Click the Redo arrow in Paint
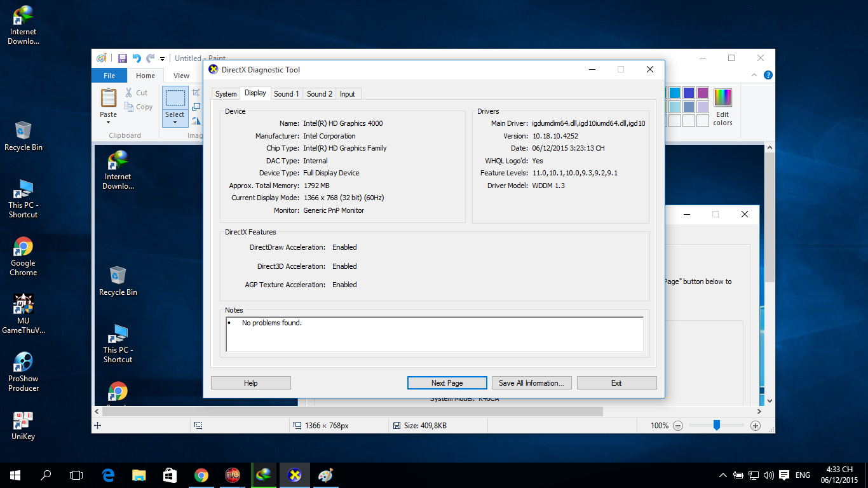 pyautogui.click(x=151, y=58)
